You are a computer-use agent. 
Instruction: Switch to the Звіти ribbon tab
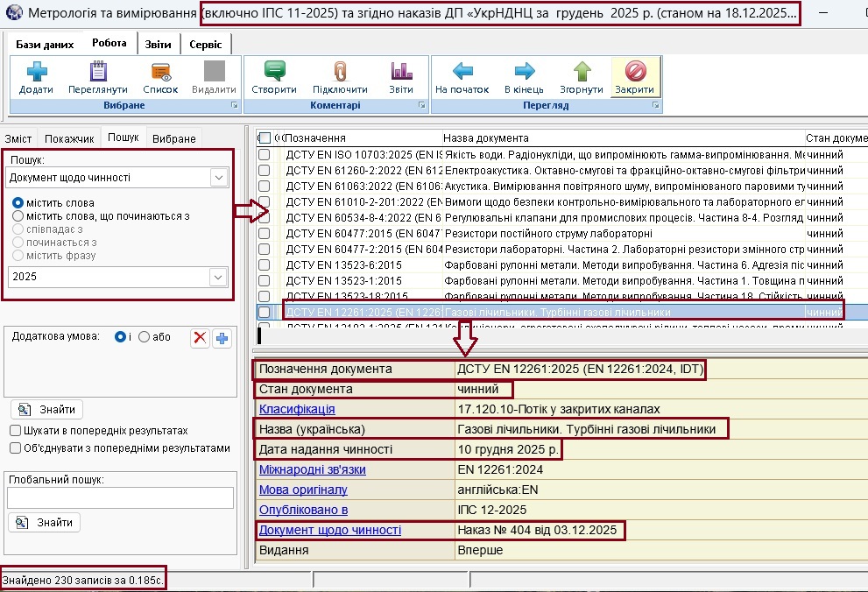(x=158, y=44)
